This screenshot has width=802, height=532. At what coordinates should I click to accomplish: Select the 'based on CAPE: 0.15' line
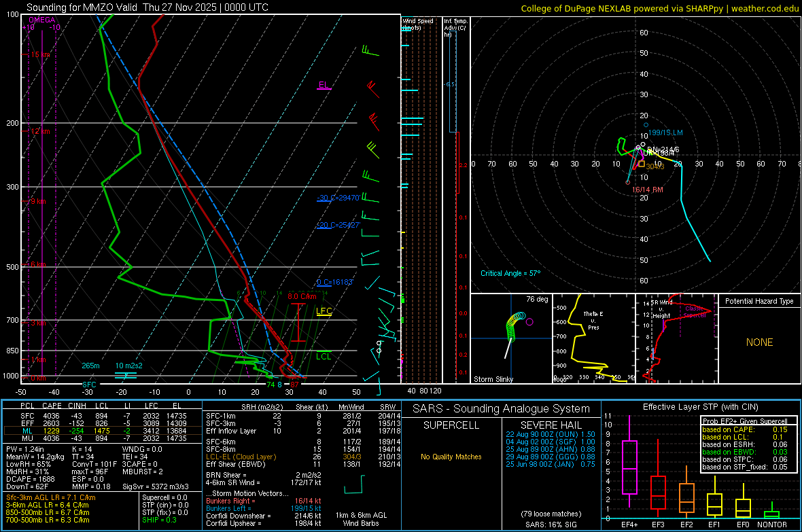point(745,429)
